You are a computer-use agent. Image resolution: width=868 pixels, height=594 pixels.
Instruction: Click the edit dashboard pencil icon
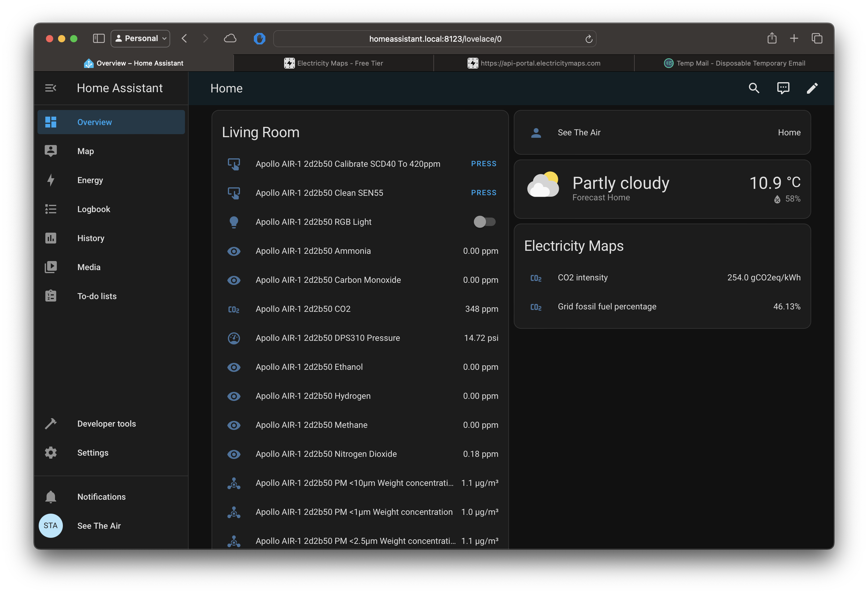(x=812, y=88)
